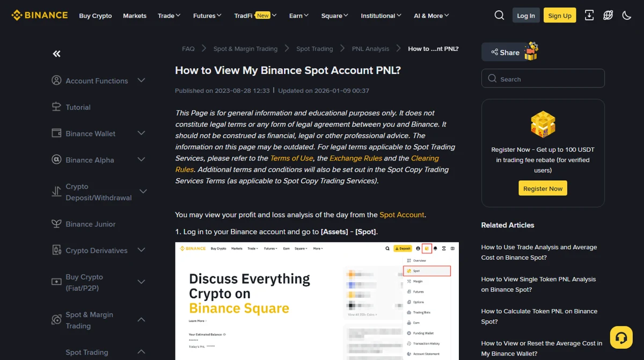
Task: Follow the Spot Account link
Action: click(x=402, y=215)
